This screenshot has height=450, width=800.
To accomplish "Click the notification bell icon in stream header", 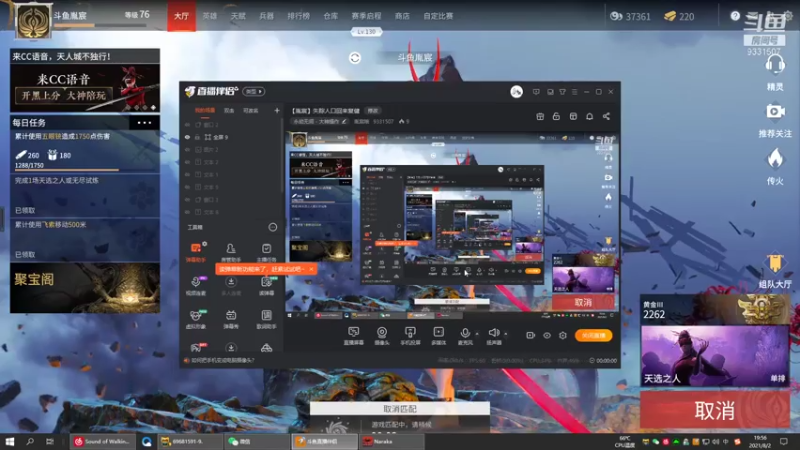I will point(589,116).
